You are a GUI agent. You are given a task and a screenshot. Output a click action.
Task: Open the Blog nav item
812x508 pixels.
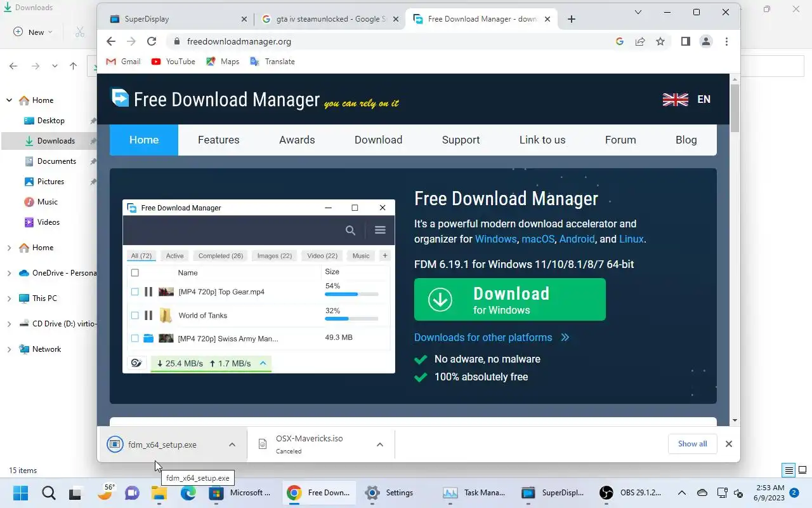tap(686, 140)
